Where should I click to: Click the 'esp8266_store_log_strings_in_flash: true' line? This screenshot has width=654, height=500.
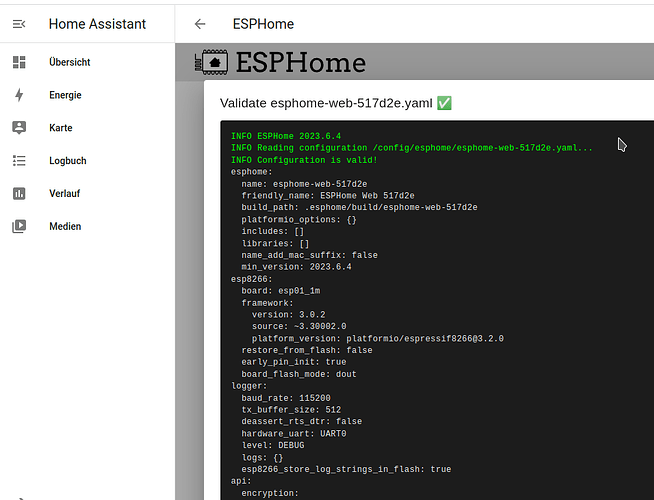point(346,469)
